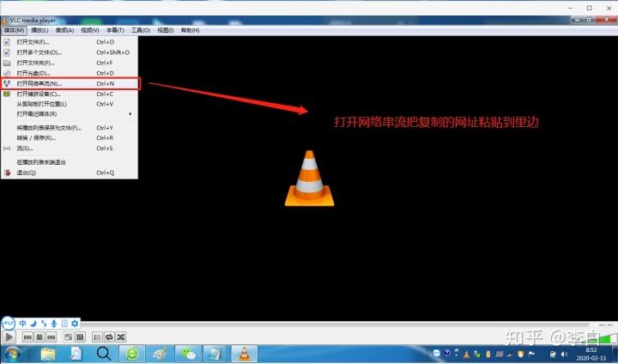Viewport: 618px width, 364px height.
Task: Toggle loop repeat mode button
Action: tap(109, 337)
